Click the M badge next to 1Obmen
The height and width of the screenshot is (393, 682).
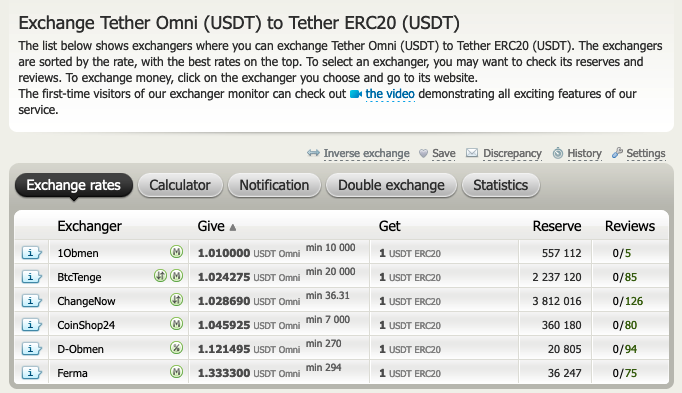click(x=176, y=252)
